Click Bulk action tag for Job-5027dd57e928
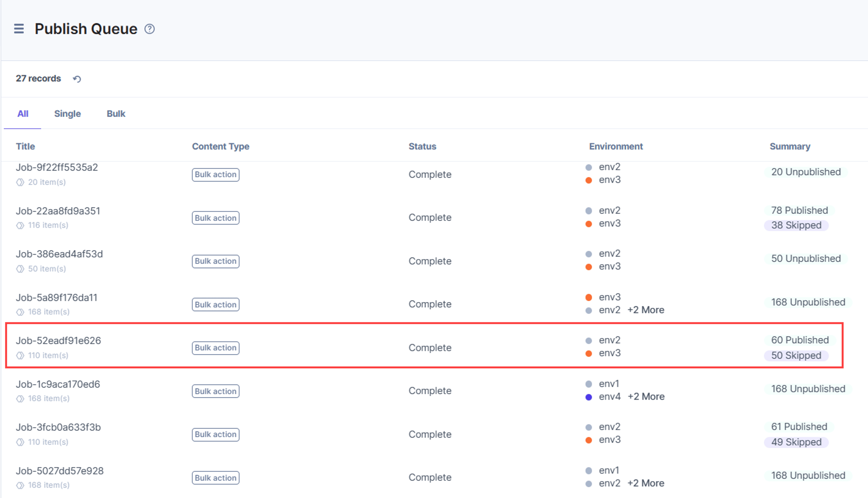Screen dimensions: 868x498 coord(216,478)
